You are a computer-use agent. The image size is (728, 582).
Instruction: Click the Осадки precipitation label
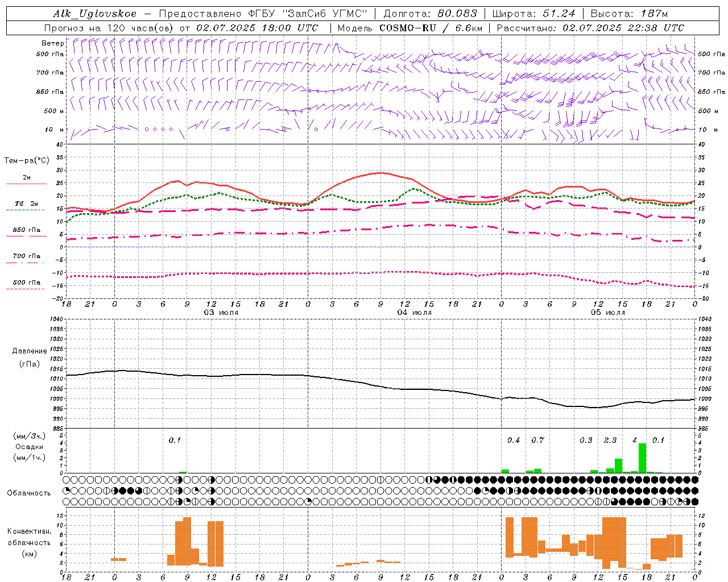point(29,447)
